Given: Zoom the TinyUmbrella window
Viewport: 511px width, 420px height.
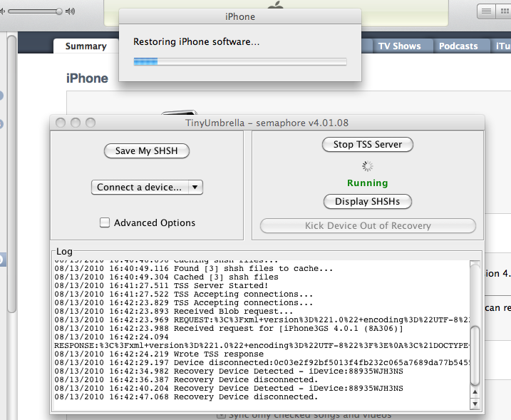Looking at the screenshot, I should [x=91, y=123].
